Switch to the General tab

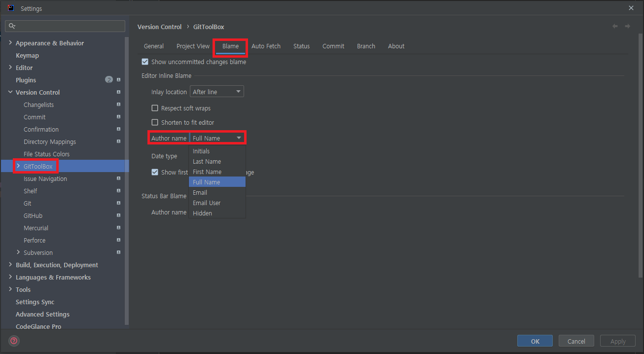tap(154, 46)
